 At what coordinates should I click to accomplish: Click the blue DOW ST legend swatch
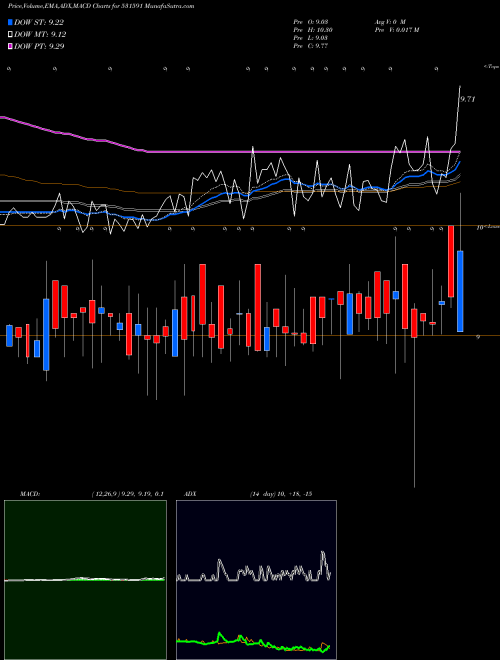point(10,22)
